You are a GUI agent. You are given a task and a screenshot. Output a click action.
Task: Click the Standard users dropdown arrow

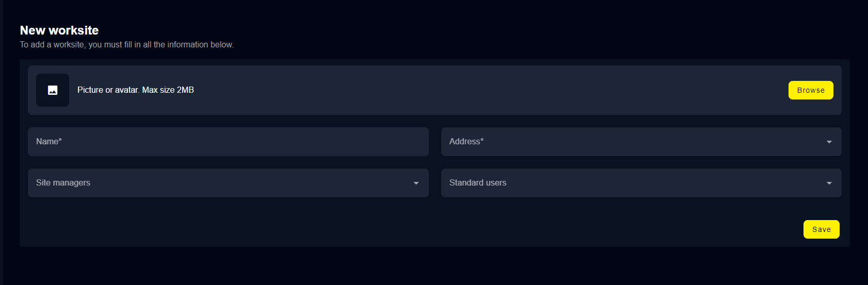click(829, 183)
